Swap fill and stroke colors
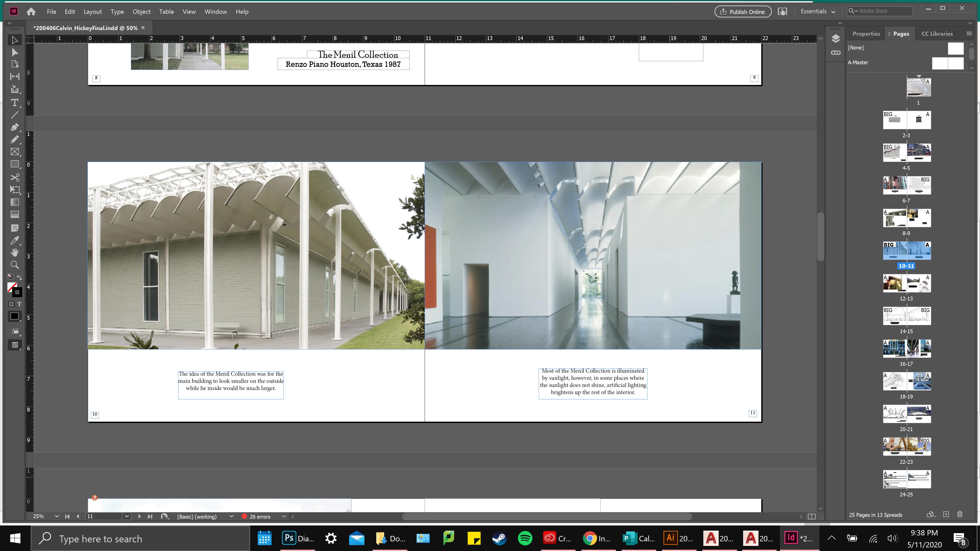The width and height of the screenshot is (980, 551). (x=19, y=277)
